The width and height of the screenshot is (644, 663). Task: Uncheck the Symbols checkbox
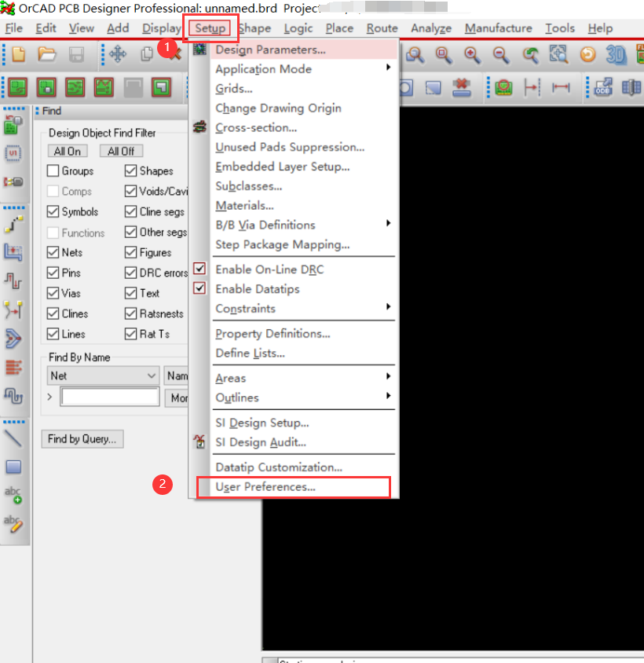click(53, 211)
